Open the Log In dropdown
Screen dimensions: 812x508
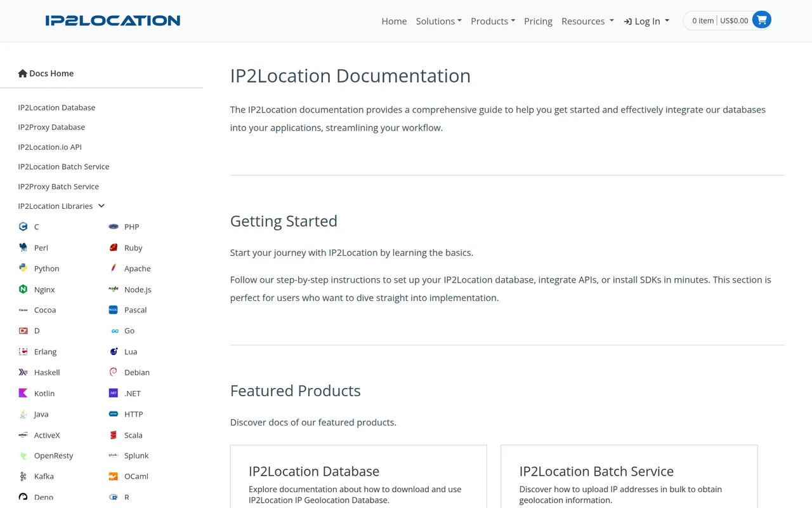(x=646, y=21)
